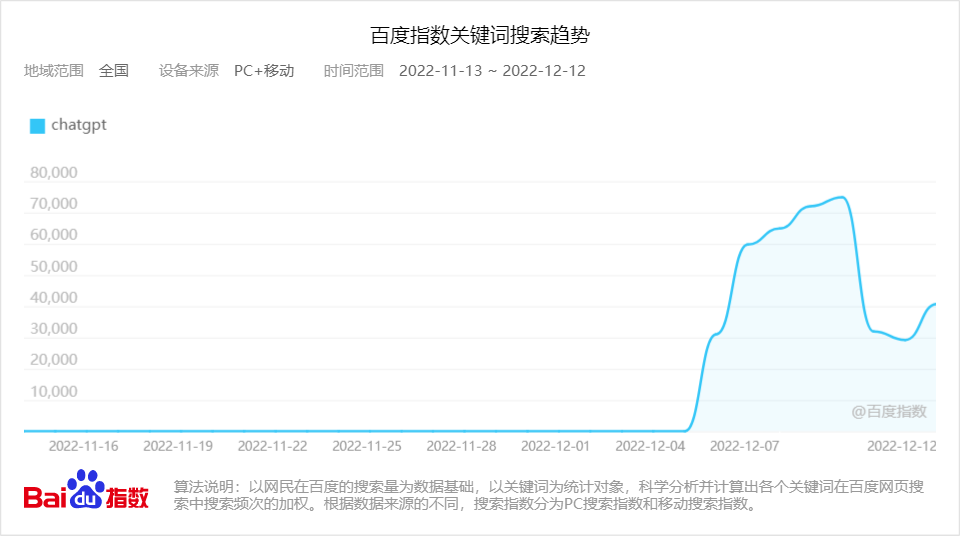Click the 60,000 y-axis label
960x536 pixels.
coord(54,235)
